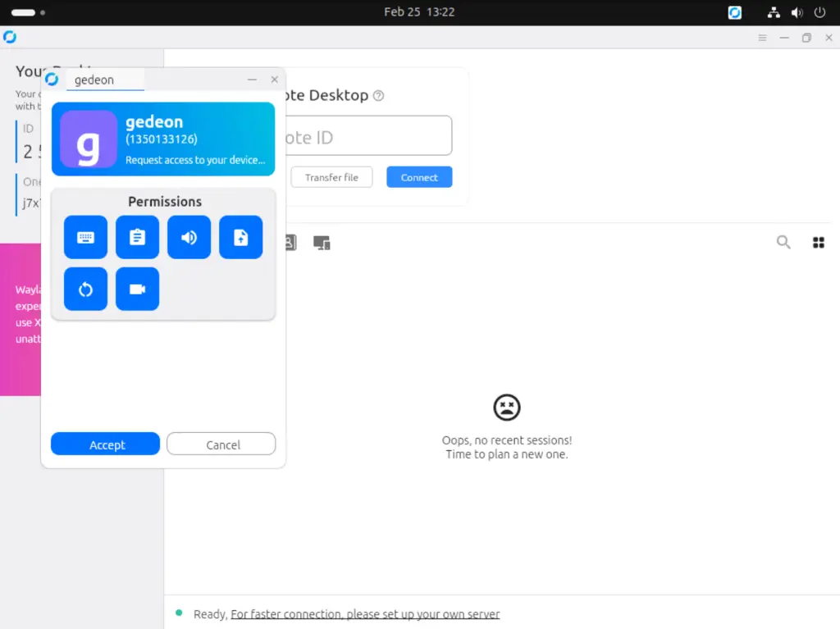Image resolution: width=840 pixels, height=629 pixels.
Task: Click the camera recording permission icon
Action: 137,289
